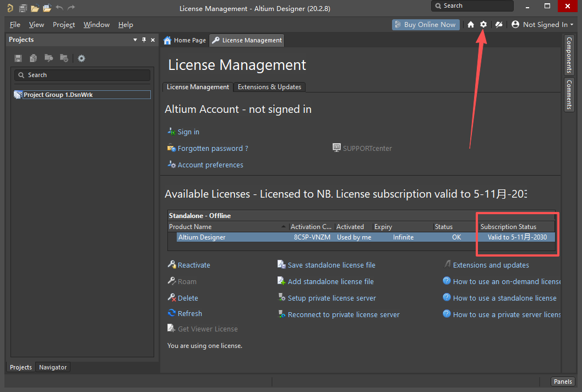
Task: Click the Buy Online Now button
Action: click(426, 24)
